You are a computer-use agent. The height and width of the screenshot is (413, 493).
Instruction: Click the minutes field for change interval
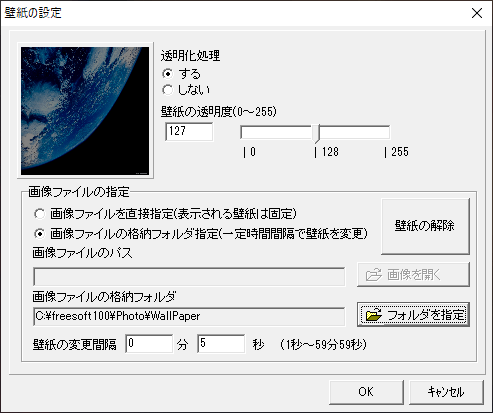coord(149,344)
